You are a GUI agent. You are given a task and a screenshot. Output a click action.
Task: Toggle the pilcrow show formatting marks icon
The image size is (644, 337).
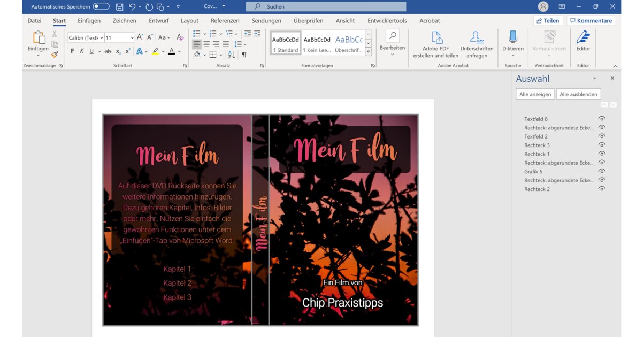tap(244, 55)
